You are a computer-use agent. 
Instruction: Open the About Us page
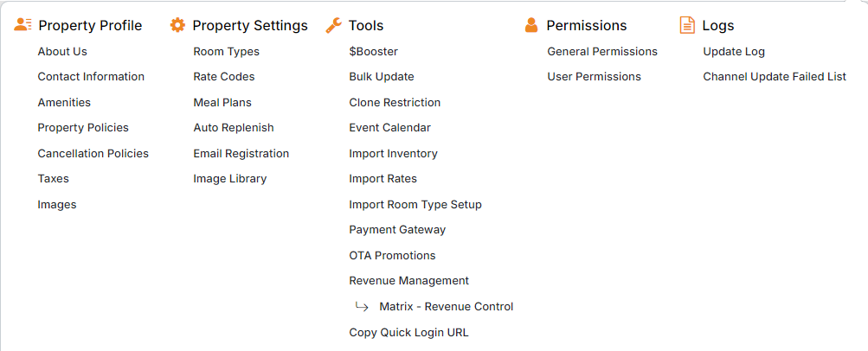pos(62,52)
